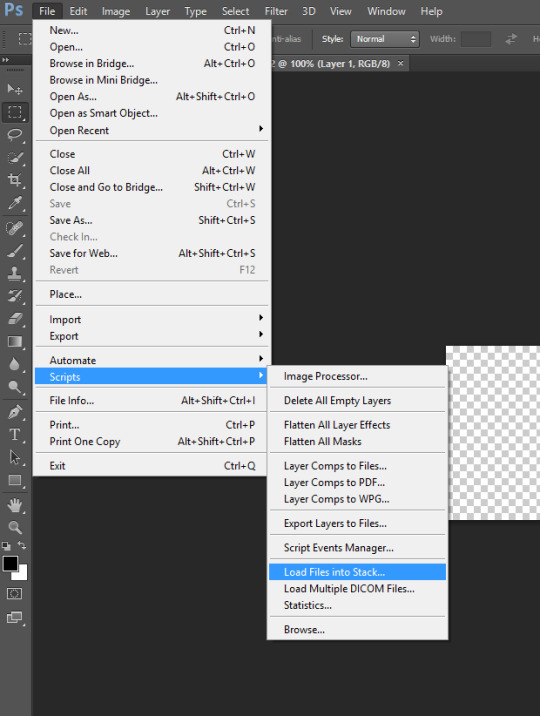Select the Eyedropper tool
The height and width of the screenshot is (716, 540).
pos(15,203)
